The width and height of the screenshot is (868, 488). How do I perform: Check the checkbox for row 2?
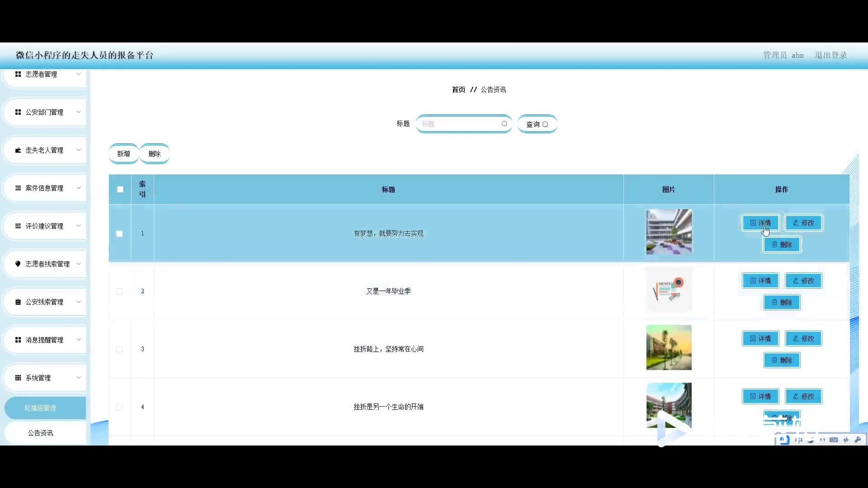coord(119,291)
